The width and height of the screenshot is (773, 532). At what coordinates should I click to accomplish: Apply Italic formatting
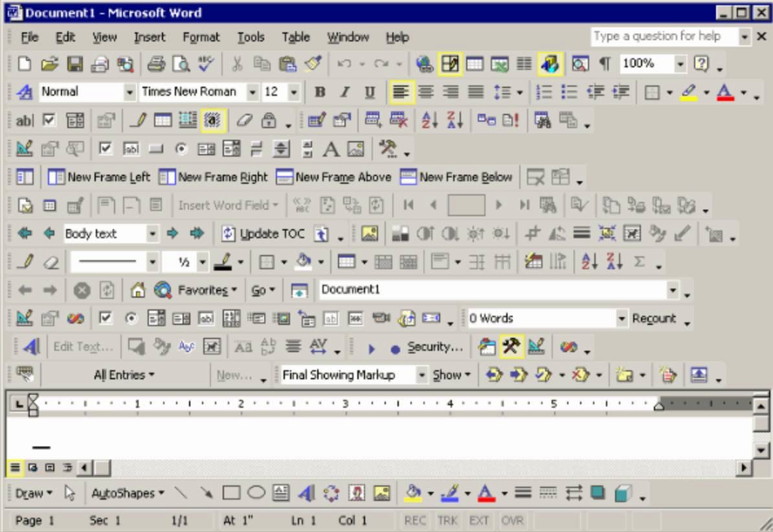click(x=344, y=92)
